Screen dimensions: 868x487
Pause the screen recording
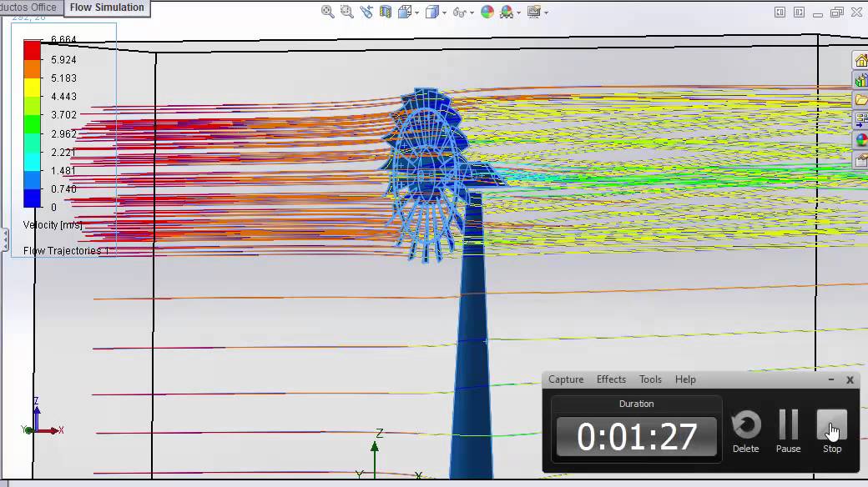788,431
